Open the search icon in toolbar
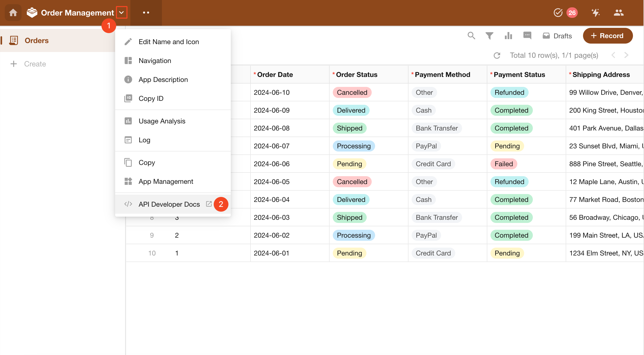This screenshot has height=355, width=644. [471, 35]
